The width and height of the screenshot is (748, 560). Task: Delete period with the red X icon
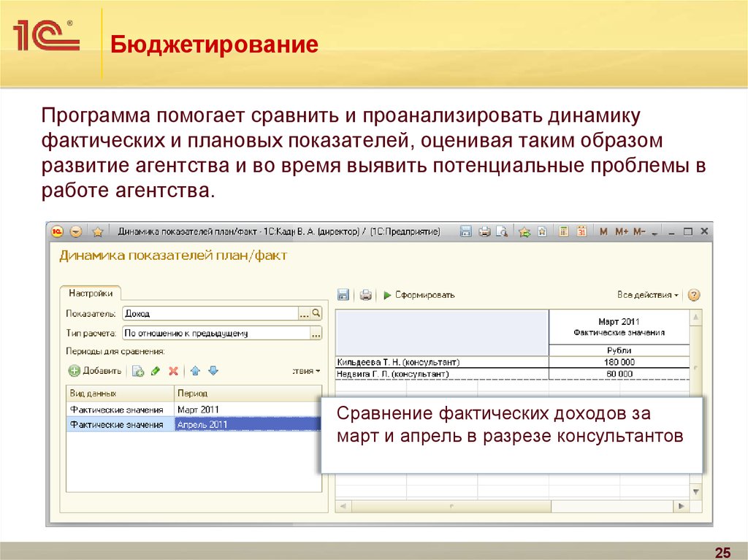pos(173,371)
